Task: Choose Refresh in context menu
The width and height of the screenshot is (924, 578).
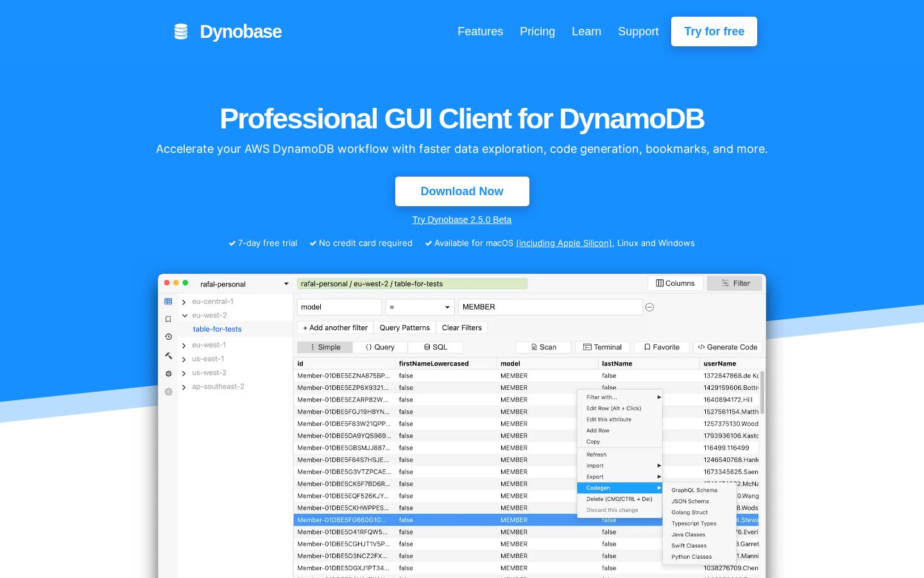Action: point(620,455)
